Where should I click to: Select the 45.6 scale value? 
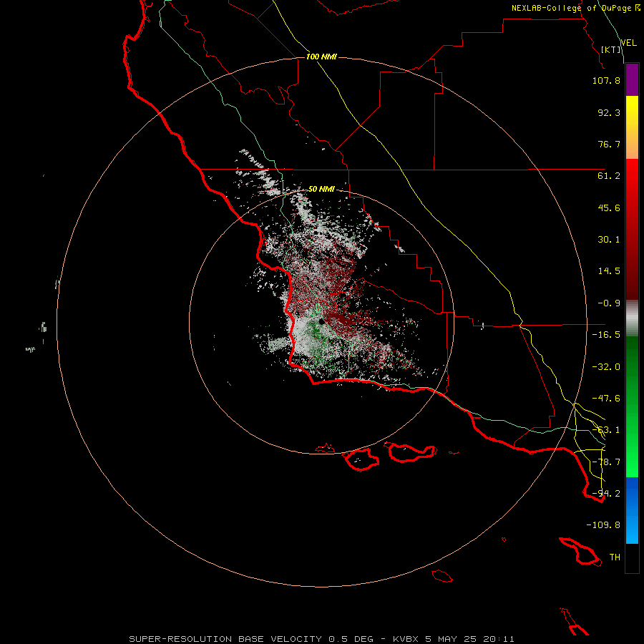pos(609,208)
